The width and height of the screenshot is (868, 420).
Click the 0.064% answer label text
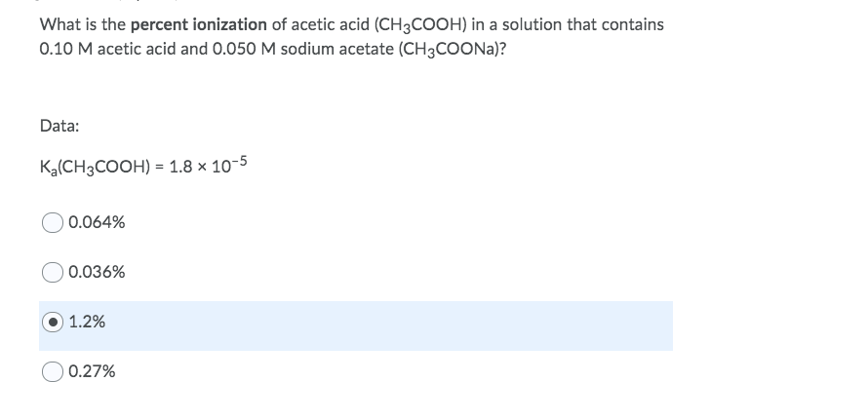[97, 222]
